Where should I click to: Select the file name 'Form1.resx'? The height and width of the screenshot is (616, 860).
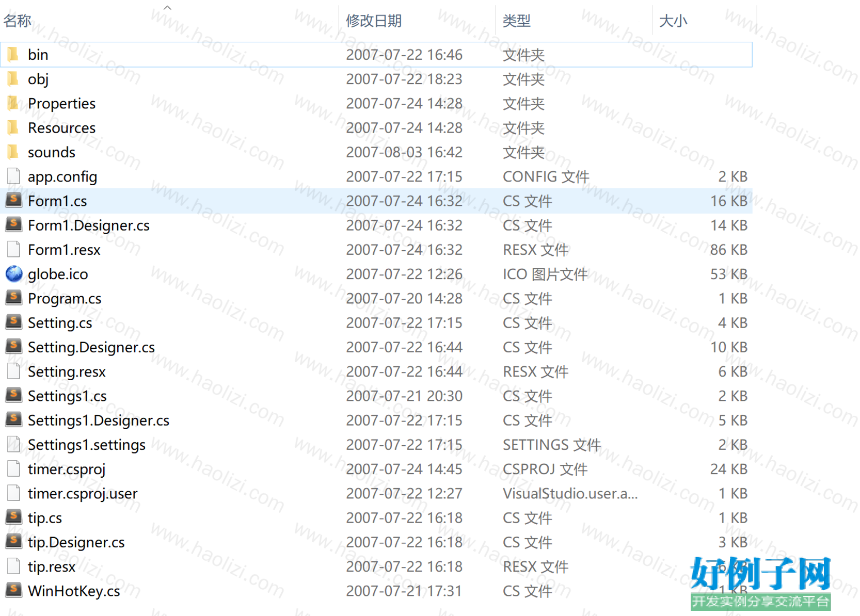tap(64, 250)
